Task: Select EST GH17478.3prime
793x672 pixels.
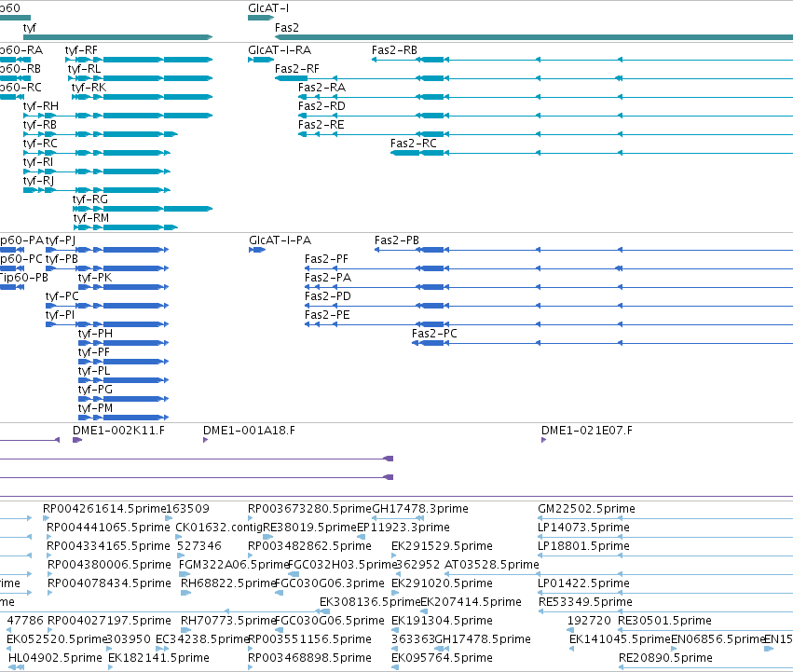Action: (x=398, y=518)
